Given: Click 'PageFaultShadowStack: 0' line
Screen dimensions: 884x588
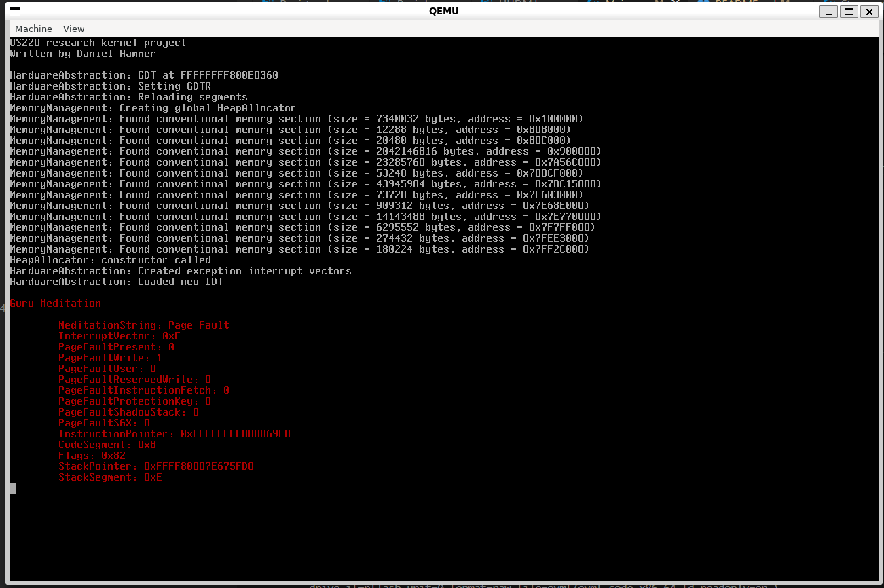Looking at the screenshot, I should [x=128, y=412].
